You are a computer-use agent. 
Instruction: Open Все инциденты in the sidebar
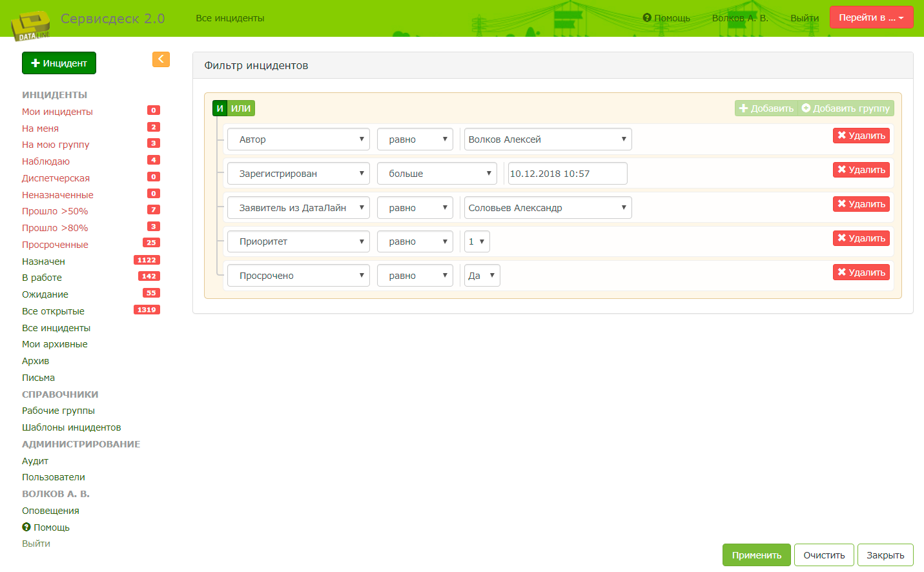pyautogui.click(x=56, y=328)
